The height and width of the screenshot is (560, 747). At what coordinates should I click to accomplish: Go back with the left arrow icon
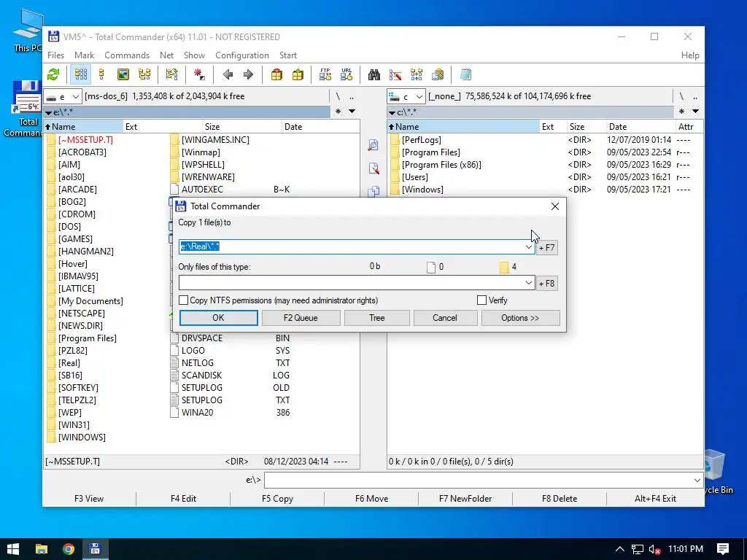pyautogui.click(x=228, y=75)
